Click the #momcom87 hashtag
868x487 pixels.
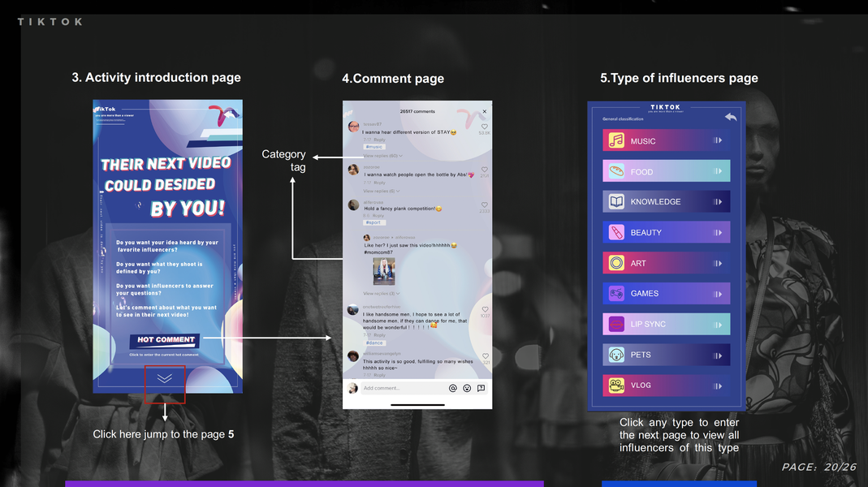[378, 252]
